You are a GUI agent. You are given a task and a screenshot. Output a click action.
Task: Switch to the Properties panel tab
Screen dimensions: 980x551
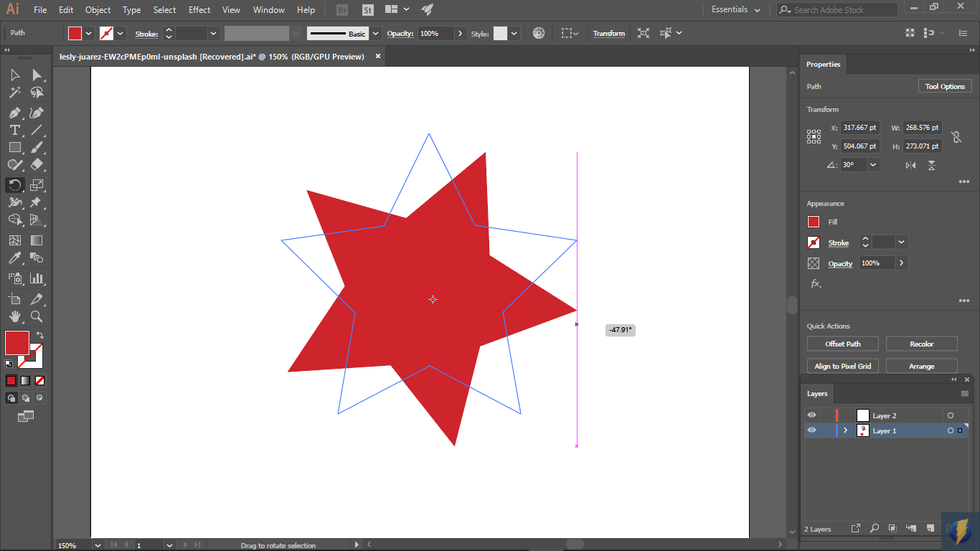823,65
